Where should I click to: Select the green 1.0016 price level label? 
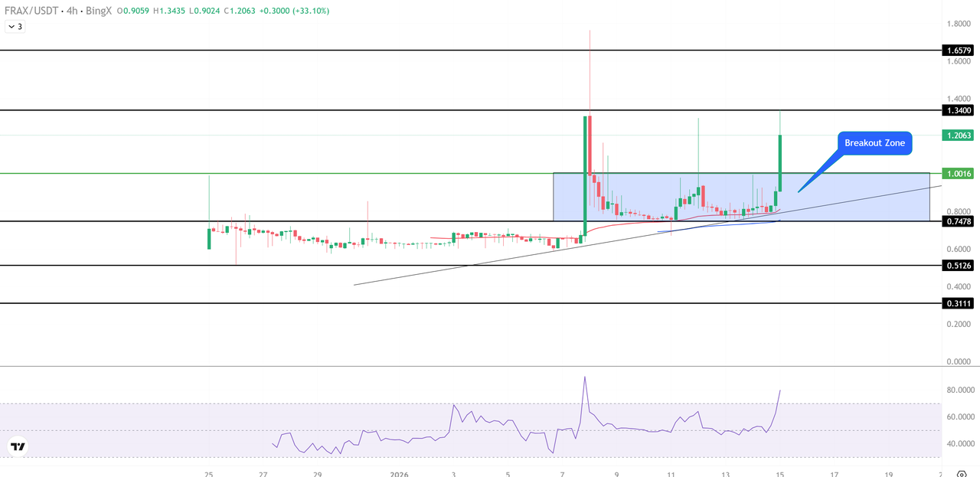(x=958, y=174)
